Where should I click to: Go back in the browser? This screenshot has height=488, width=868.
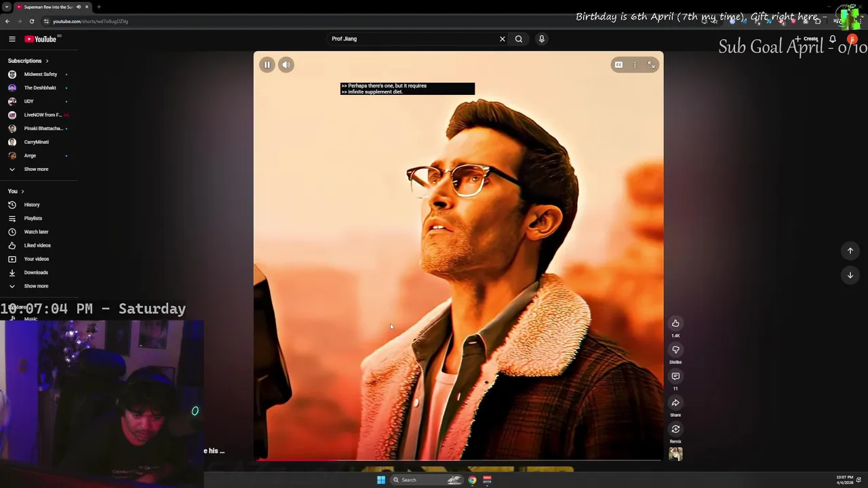(x=7, y=21)
